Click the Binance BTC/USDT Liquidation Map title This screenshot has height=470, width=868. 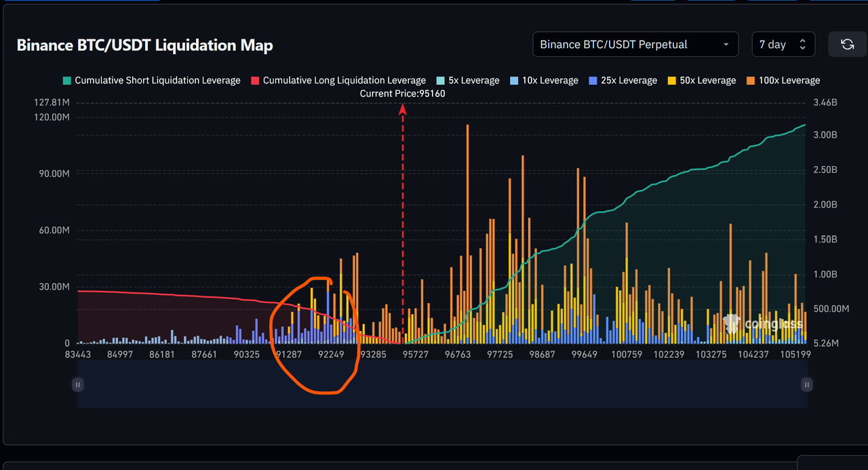click(145, 45)
